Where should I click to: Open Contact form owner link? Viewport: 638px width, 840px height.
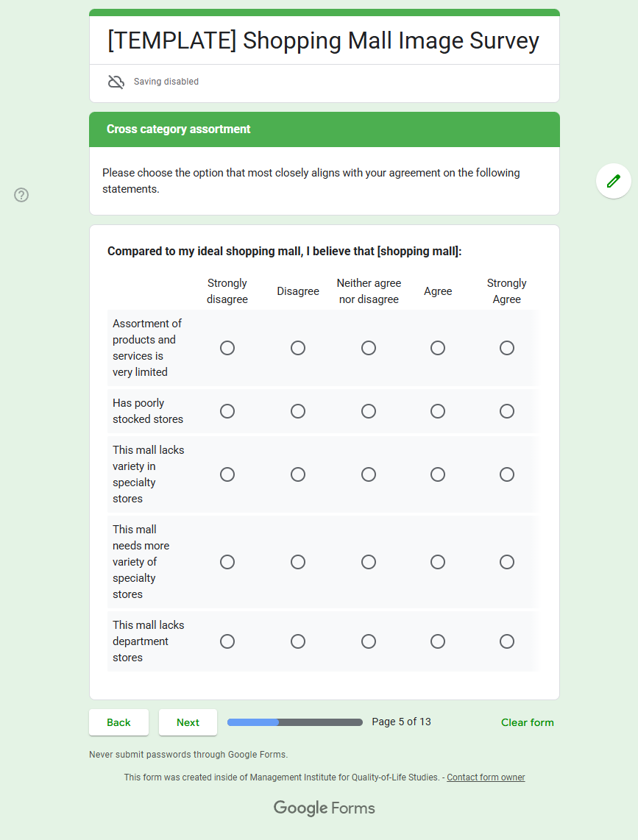click(x=486, y=777)
